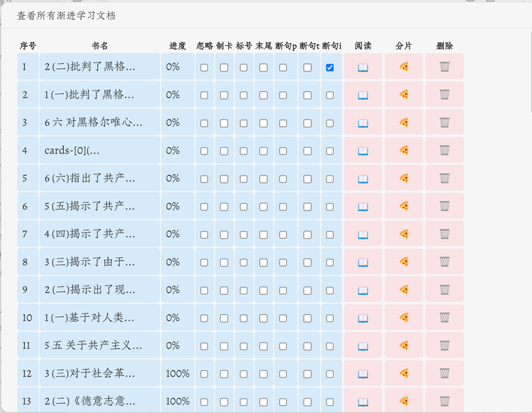Screen dimensions: 532x413
Task: Select book name '2 (二)批判了黑格…'
Action: pos(100,66)
